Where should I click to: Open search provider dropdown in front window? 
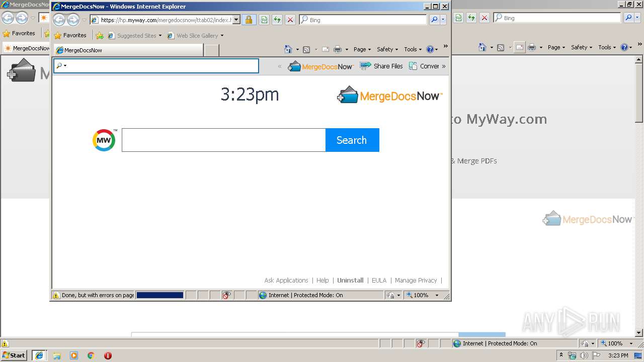tap(443, 20)
